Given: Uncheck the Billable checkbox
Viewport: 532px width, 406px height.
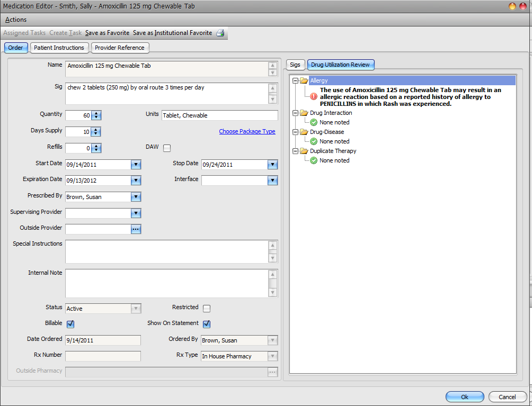Looking at the screenshot, I should pyautogui.click(x=70, y=324).
